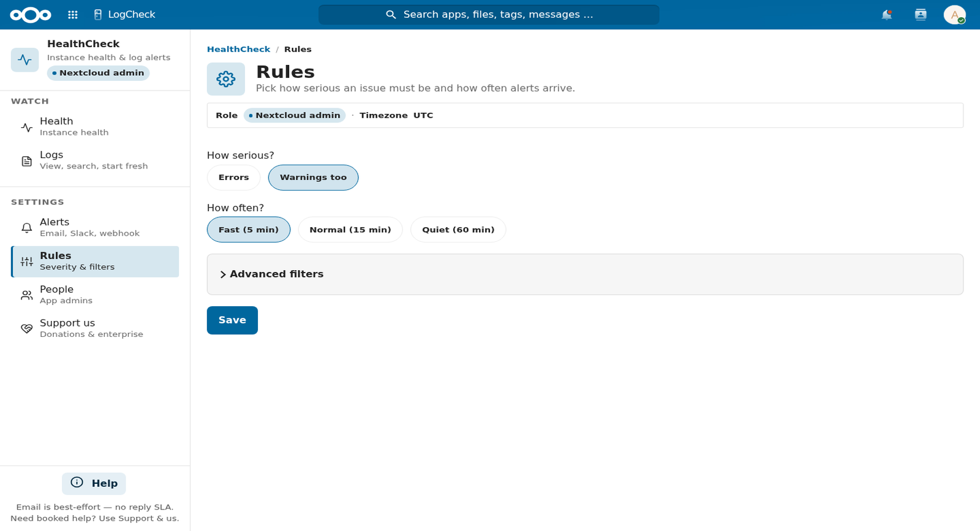Click the Logs document icon
980x531 pixels.
27,161
